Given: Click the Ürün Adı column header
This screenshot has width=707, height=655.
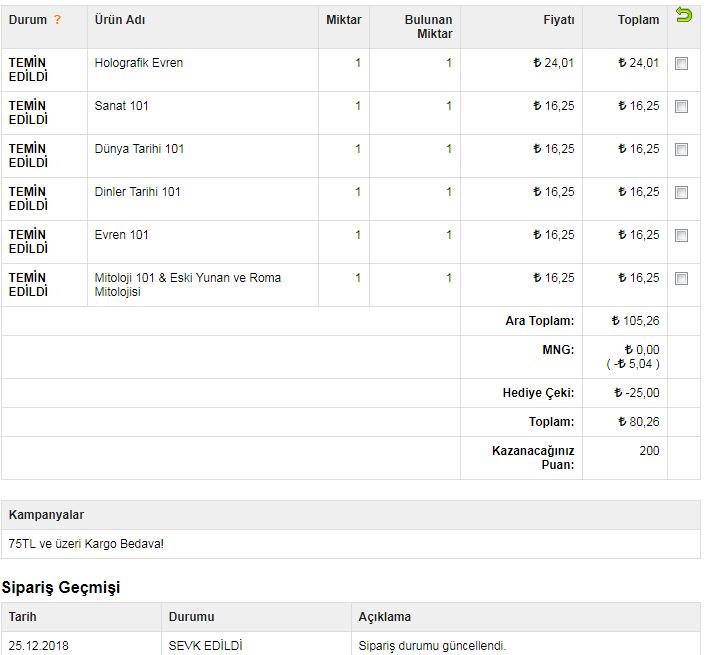Looking at the screenshot, I should pos(118,20).
